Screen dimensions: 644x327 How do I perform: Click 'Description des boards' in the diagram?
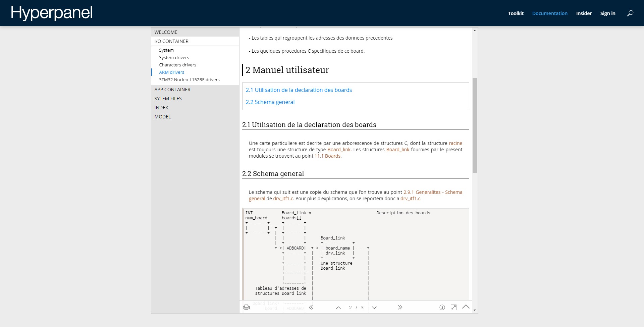(x=403, y=213)
